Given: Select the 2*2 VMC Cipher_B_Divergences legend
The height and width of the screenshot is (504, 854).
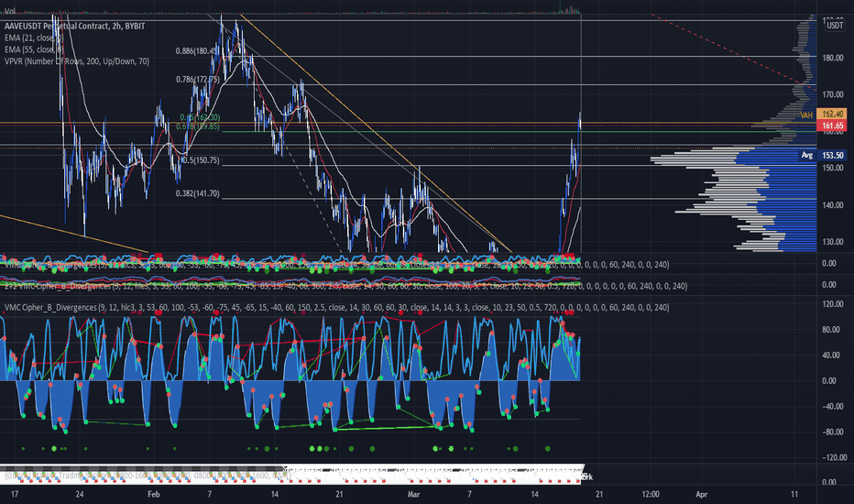Looking at the screenshot, I should click(x=345, y=286).
